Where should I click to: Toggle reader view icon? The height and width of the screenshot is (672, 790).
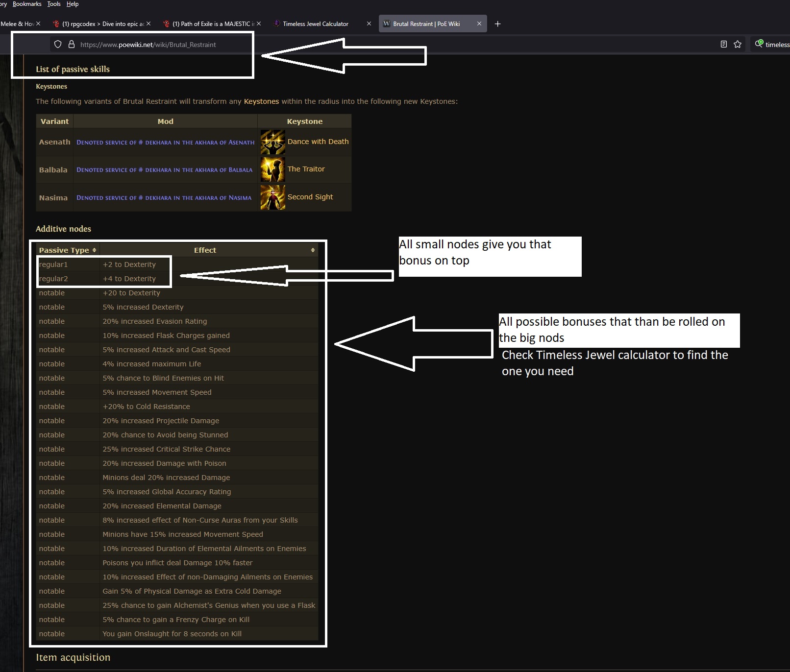[723, 44]
